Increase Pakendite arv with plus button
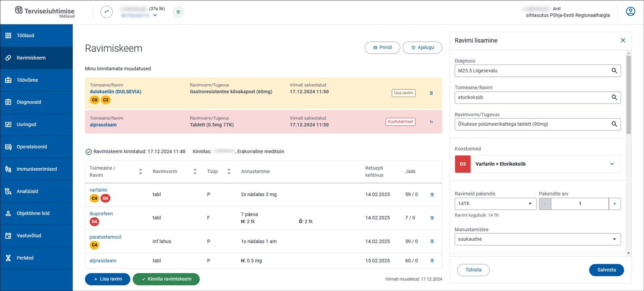The height and width of the screenshot is (291, 644). click(614, 204)
